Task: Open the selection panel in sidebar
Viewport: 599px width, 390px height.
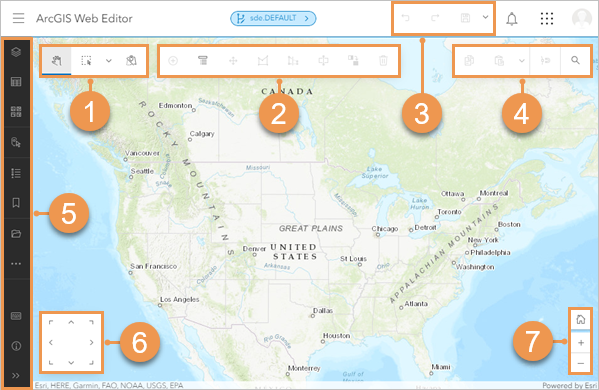Action: (16, 142)
